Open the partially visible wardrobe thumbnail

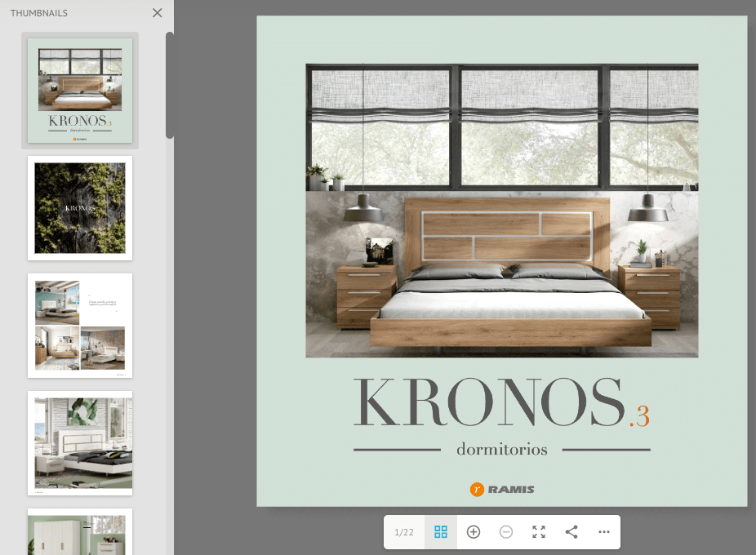click(80, 532)
